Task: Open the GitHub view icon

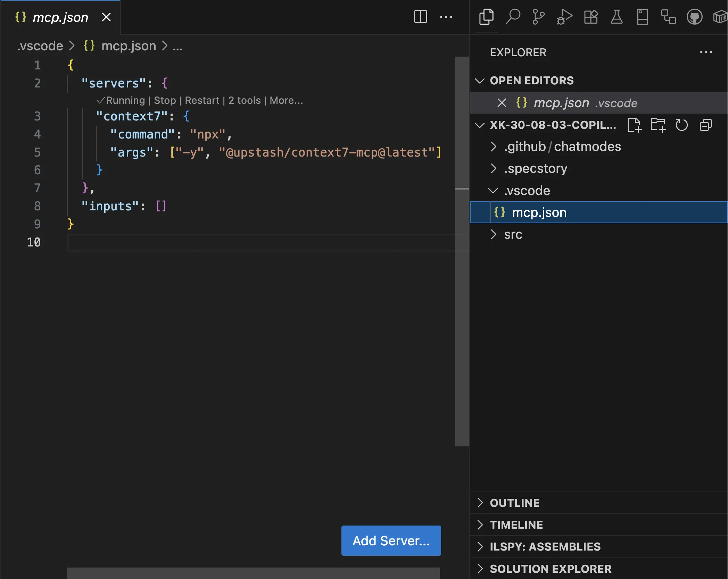Action: [x=694, y=17]
